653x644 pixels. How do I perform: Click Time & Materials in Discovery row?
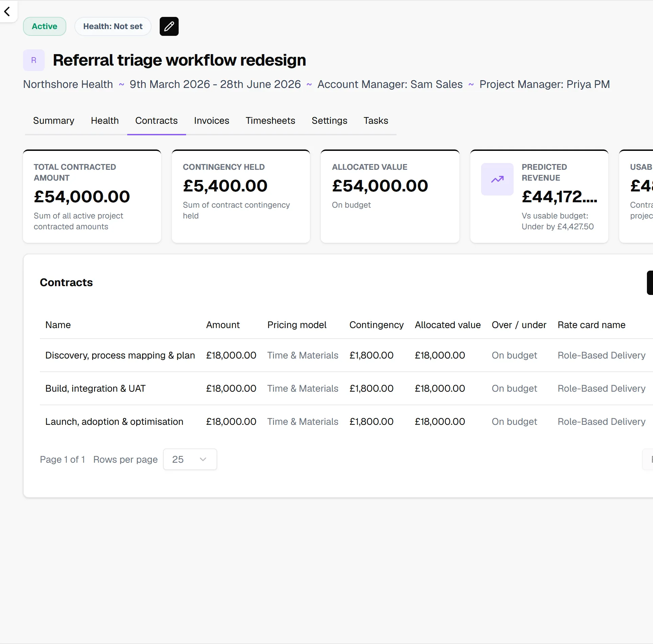[x=303, y=355]
